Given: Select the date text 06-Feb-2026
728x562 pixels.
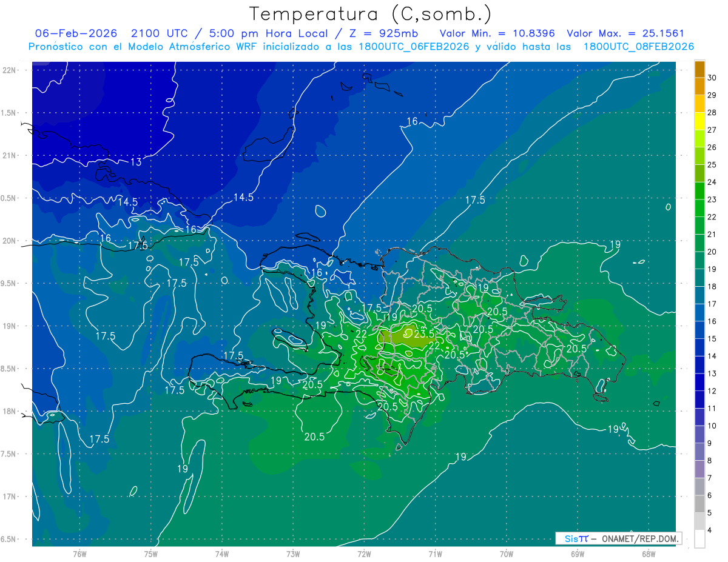Looking at the screenshot, I should [x=77, y=33].
